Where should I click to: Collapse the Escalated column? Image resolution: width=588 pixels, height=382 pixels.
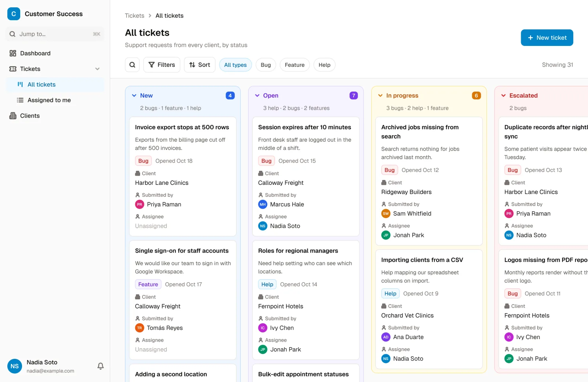click(x=503, y=95)
